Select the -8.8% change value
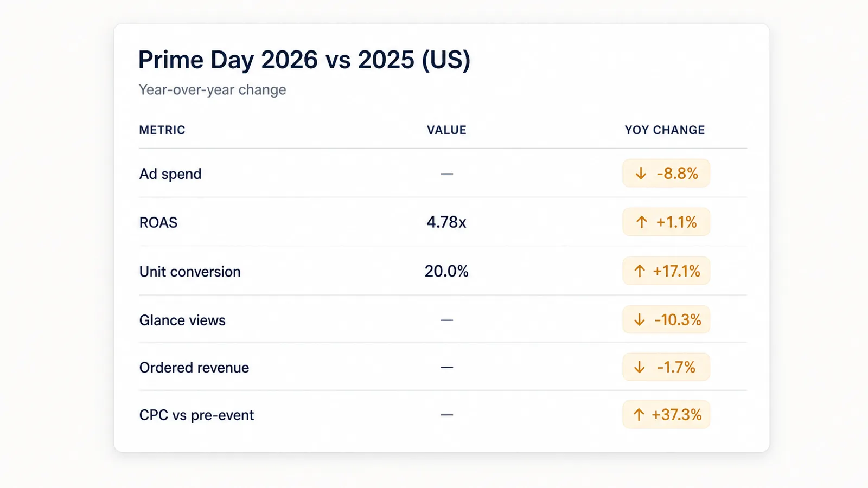Screen dimensions: 868x488 [677, 174]
